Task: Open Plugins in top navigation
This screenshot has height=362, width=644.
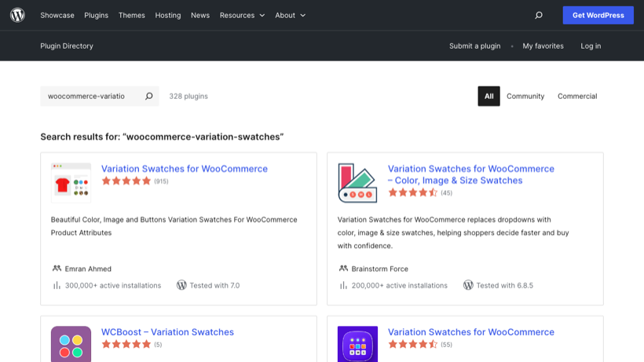Action: coord(96,15)
